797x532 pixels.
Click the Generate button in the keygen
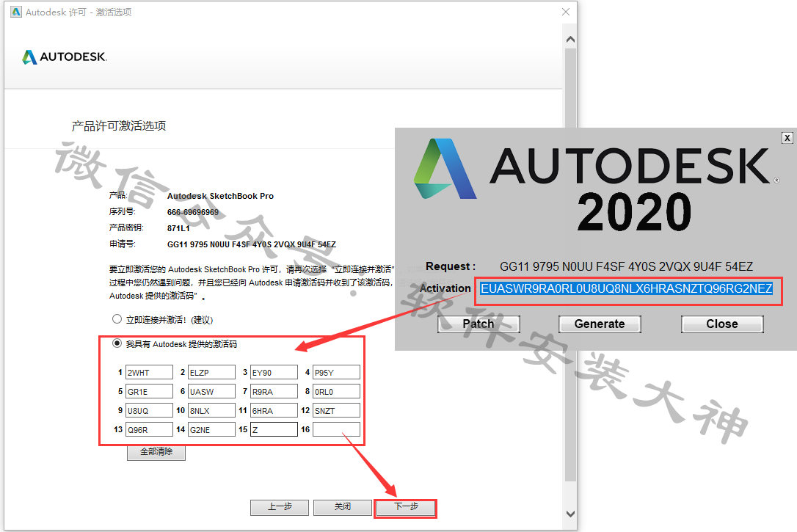pos(600,324)
